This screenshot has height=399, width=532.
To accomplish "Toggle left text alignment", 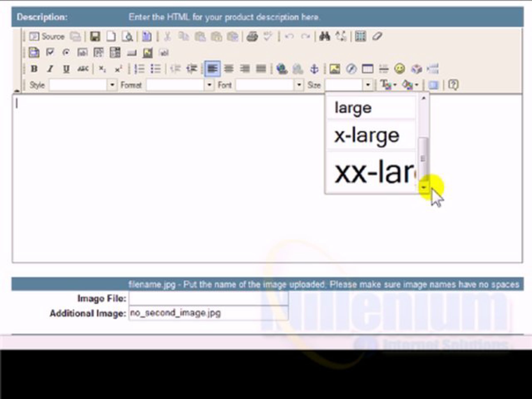I will tap(212, 69).
